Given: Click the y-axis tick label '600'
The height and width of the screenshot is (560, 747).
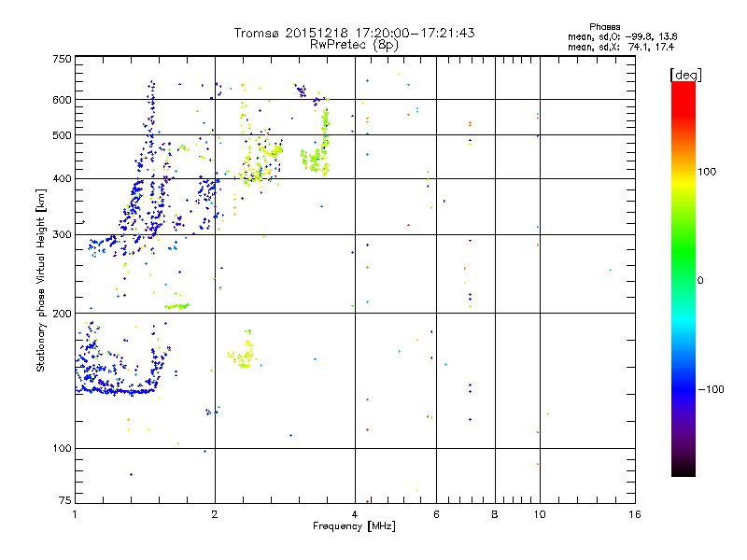Looking at the screenshot, I should click(63, 100).
